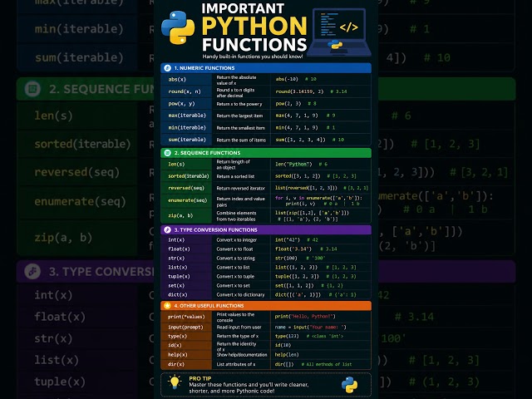
Task: Click large blurred 'zip(a, b)' in the background
Action: [63, 238]
